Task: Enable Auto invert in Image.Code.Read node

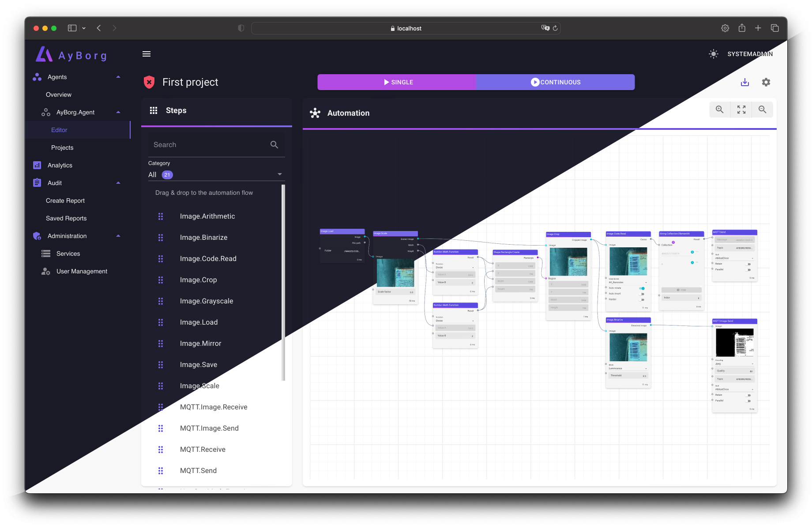Action: pos(642,294)
